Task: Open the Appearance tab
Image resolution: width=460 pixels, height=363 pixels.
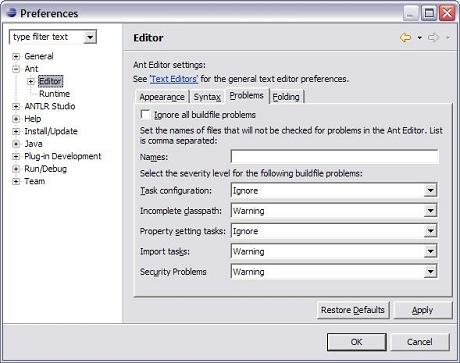Action: (x=162, y=97)
